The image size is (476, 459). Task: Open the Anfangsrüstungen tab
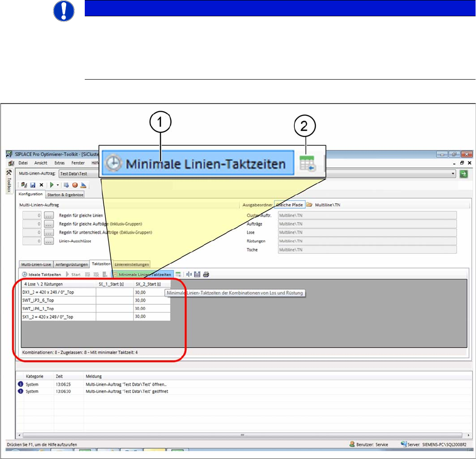click(x=72, y=264)
